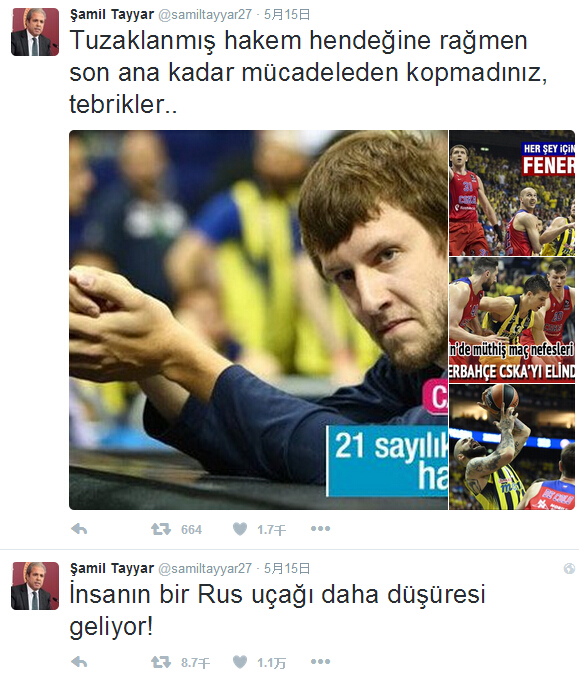Open the 5月15日 timestamp of first tweet
This screenshot has height=677, width=579.
tap(287, 15)
